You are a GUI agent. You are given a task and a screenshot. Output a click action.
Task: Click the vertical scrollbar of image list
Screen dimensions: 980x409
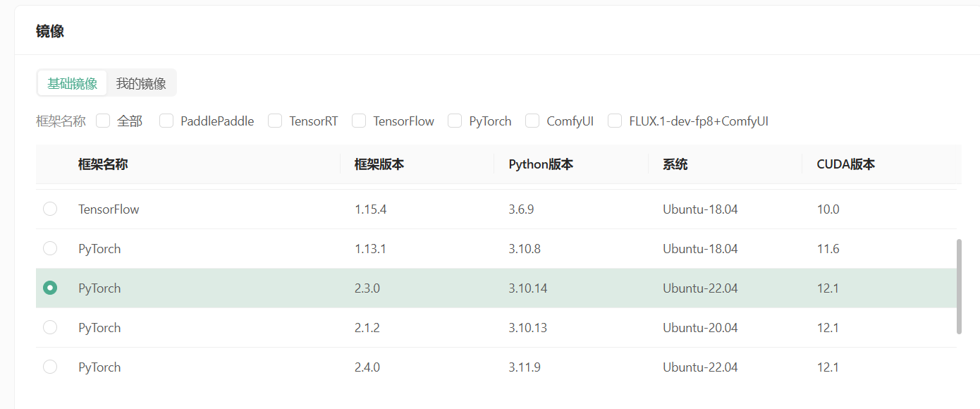coord(958,286)
